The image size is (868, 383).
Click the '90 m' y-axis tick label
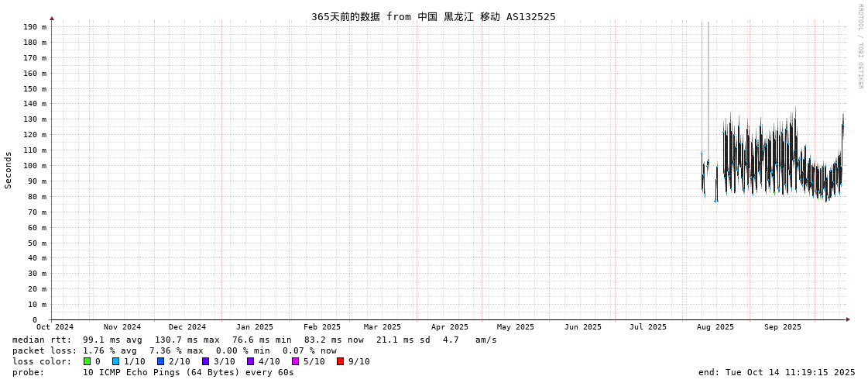coord(37,181)
